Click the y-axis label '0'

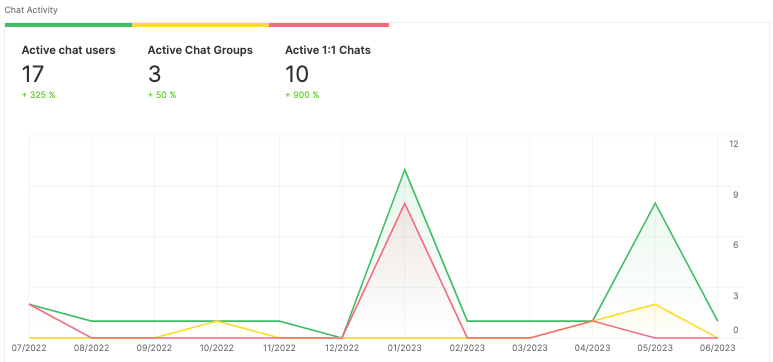click(x=736, y=330)
